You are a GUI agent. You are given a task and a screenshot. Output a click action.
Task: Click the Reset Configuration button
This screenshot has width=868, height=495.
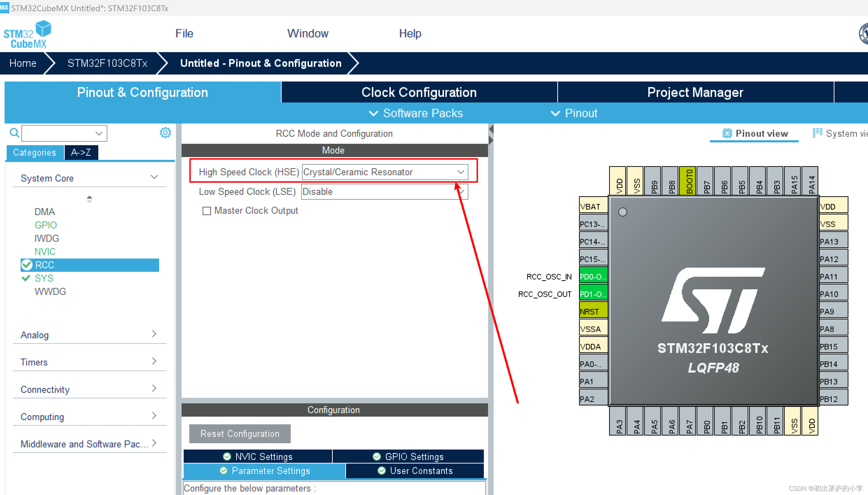pyautogui.click(x=239, y=433)
